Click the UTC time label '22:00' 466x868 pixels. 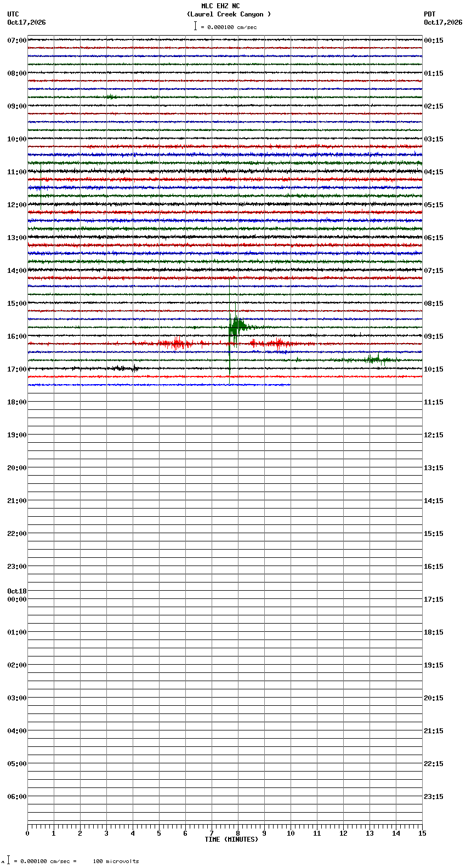click(x=17, y=534)
